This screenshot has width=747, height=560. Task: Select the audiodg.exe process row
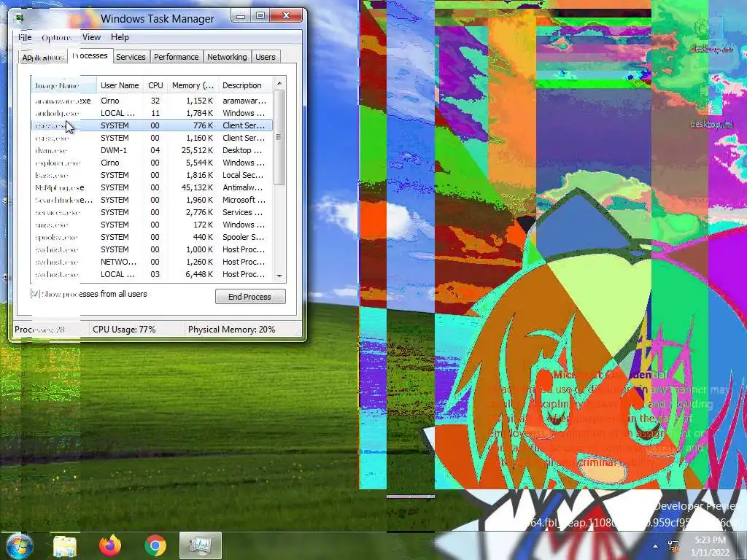(152, 113)
